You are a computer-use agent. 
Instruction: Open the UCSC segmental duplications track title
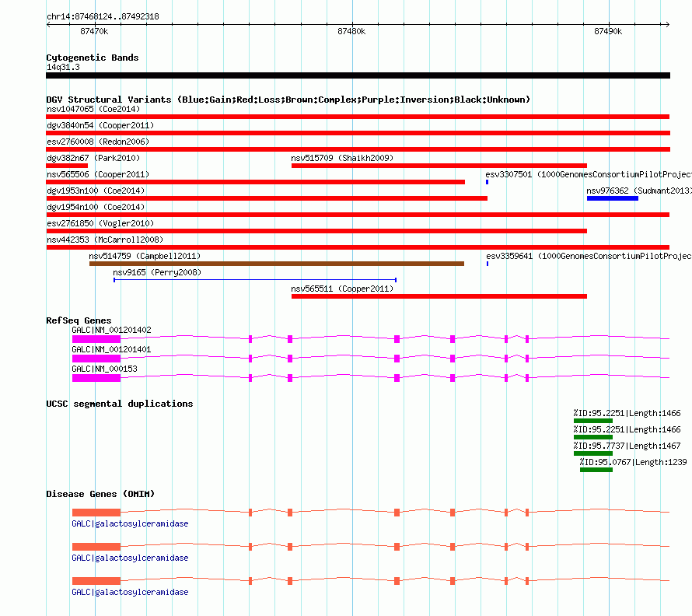(x=120, y=404)
